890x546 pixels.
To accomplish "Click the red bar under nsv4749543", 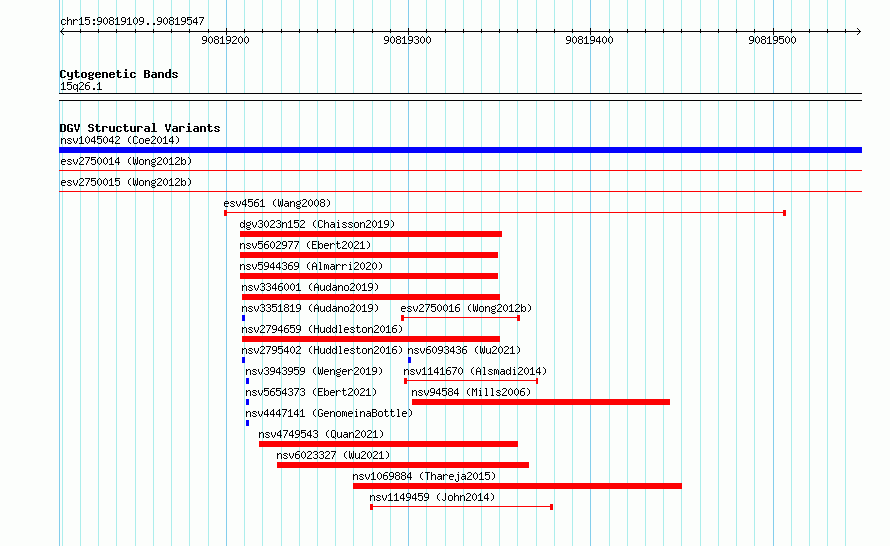I will click(x=388, y=444).
